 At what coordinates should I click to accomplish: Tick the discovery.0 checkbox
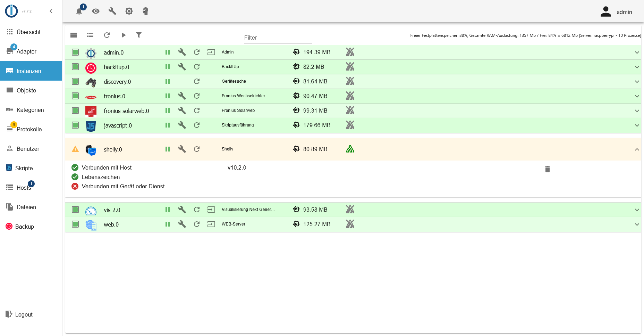[x=75, y=81]
